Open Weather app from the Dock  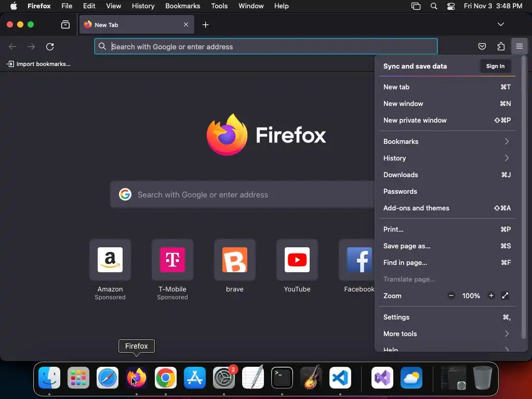tap(411, 378)
